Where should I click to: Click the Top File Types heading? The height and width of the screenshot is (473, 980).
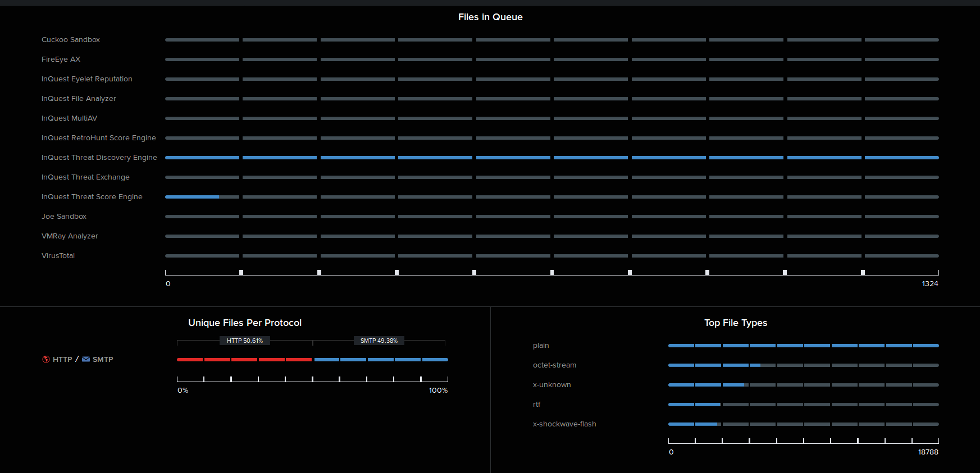pyautogui.click(x=736, y=323)
